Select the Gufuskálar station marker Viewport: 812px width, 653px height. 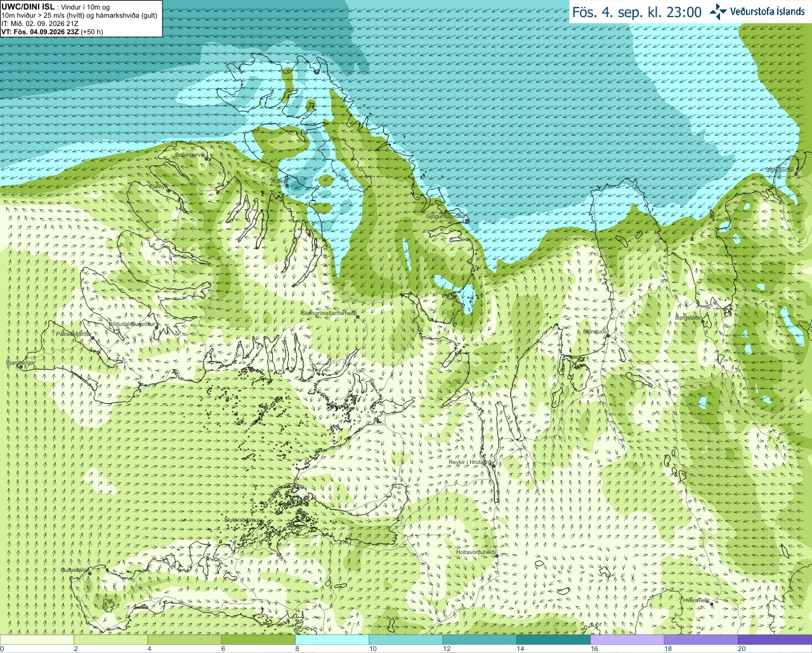point(89,574)
